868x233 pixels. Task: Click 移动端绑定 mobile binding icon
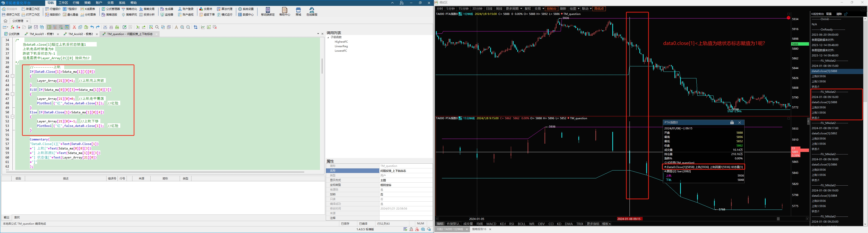[x=268, y=12]
